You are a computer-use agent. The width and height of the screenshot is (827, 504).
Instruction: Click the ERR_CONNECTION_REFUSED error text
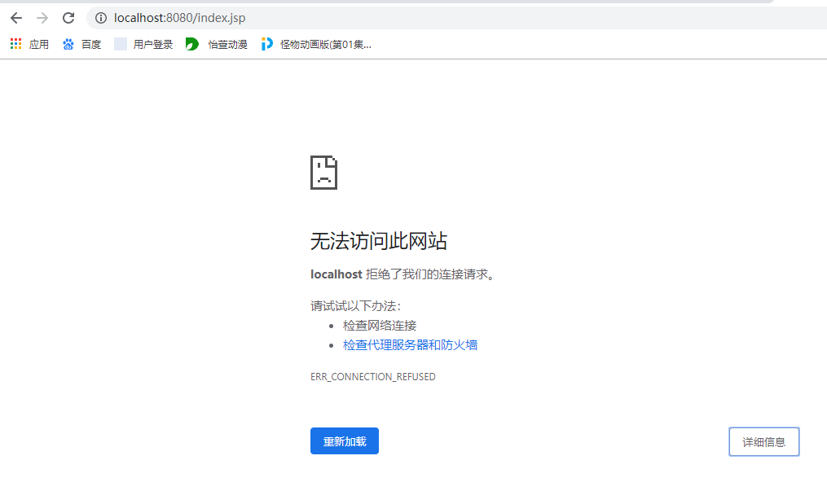click(372, 376)
